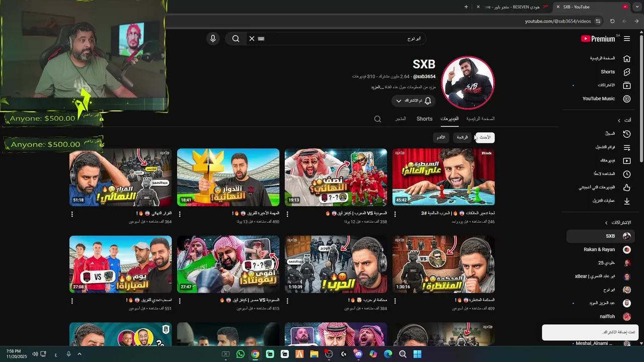
Task: Open a new browser tab
Action: [466, 7]
